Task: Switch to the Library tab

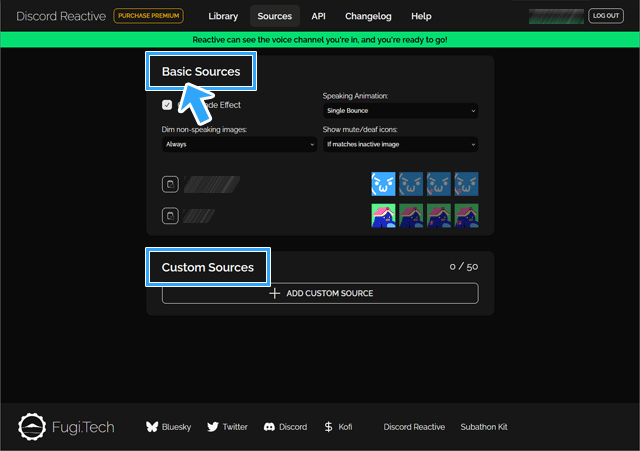Action: tap(225, 16)
